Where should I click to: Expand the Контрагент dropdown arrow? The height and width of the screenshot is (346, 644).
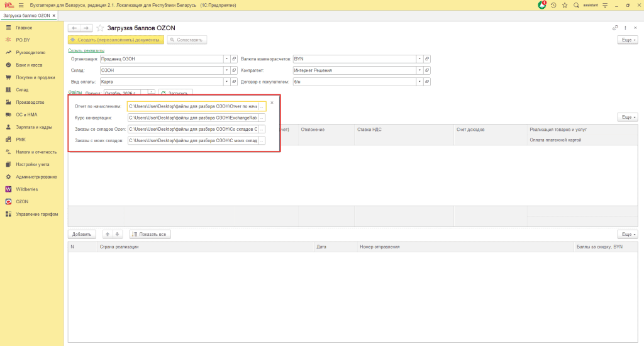(x=419, y=70)
